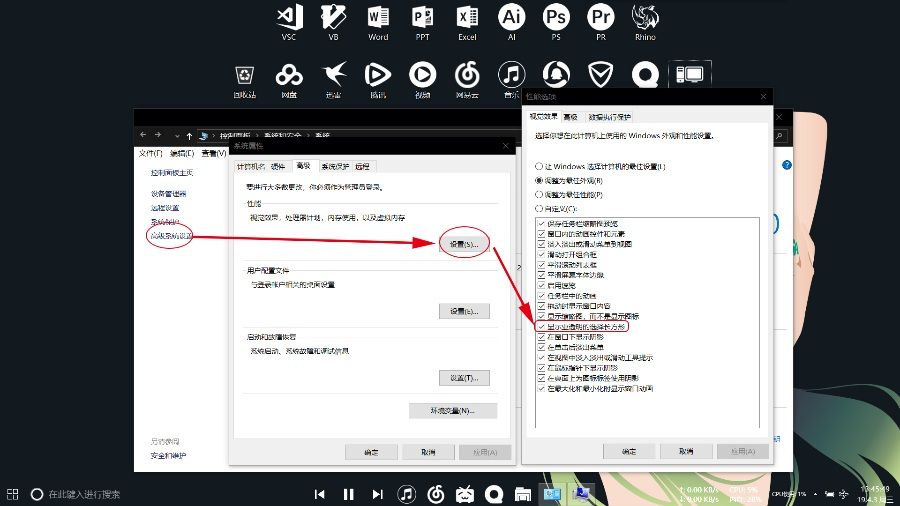Open File Explorer from the taskbar
The width and height of the screenshot is (900, 506).
point(523,494)
